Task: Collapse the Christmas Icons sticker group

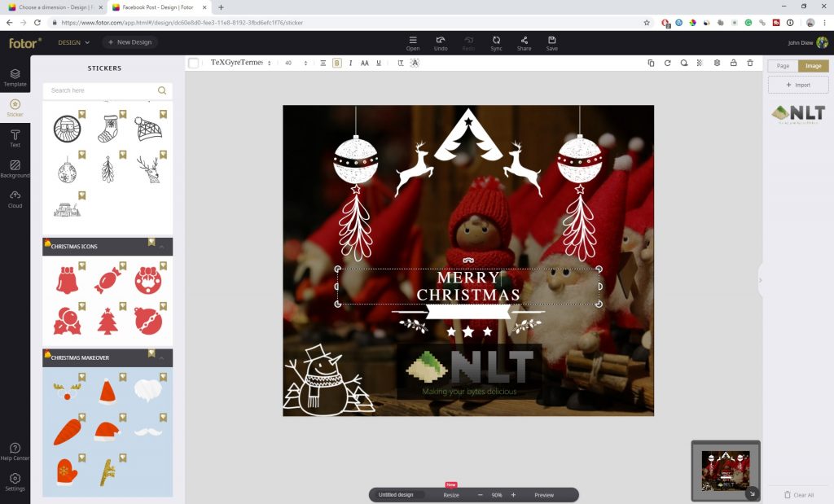Action: 162,247
